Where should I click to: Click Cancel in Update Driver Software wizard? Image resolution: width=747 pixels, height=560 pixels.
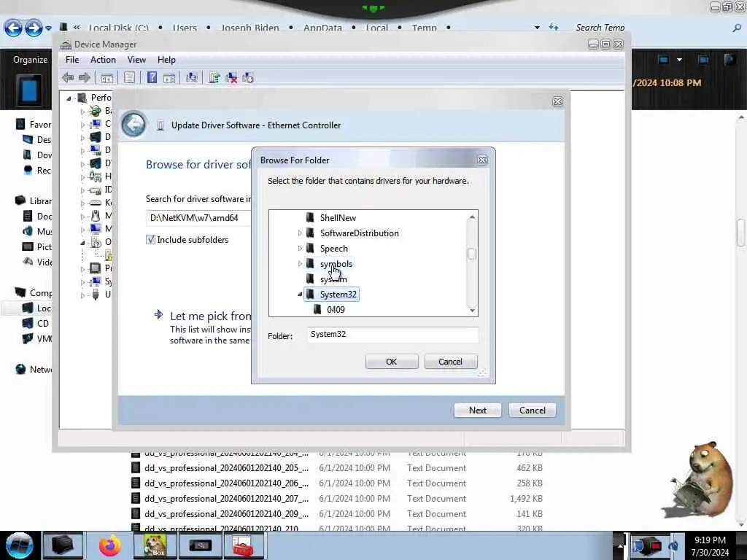pyautogui.click(x=532, y=410)
